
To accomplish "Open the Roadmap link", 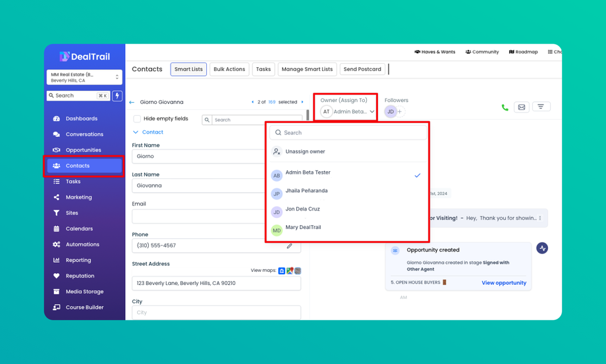I will [x=523, y=52].
